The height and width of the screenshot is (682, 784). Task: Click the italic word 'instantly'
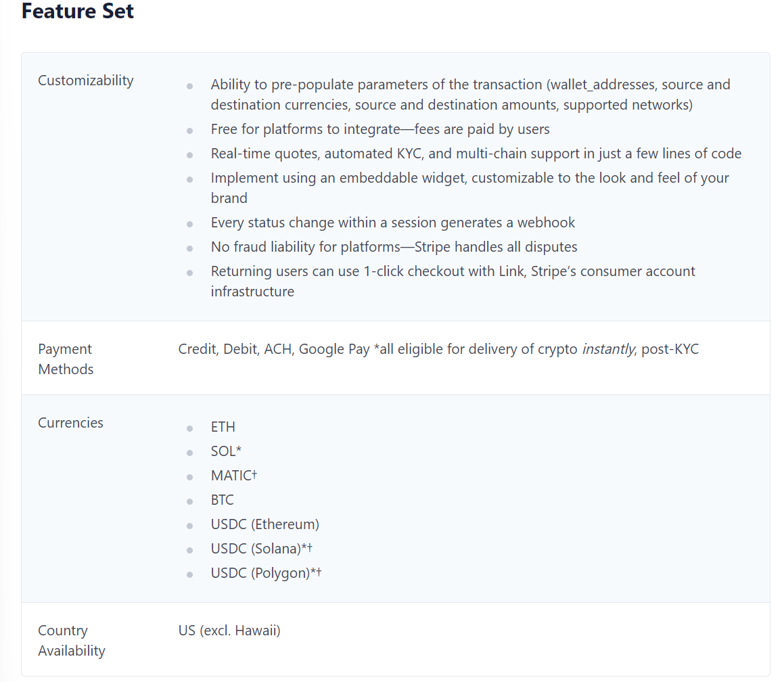point(608,349)
